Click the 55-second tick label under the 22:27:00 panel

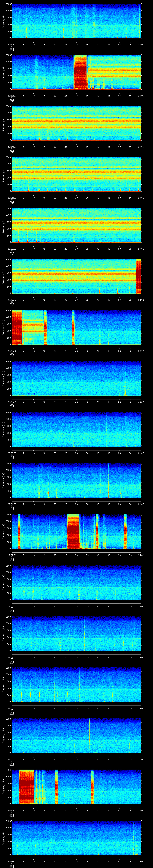(130, 300)
